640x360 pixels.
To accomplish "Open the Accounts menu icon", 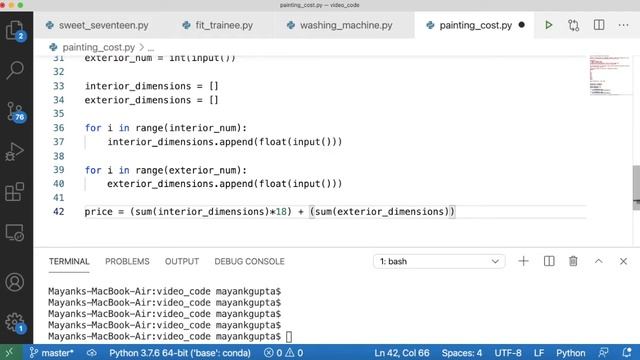I will [x=15, y=282].
